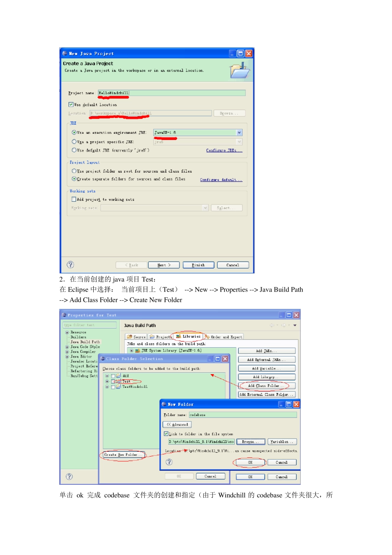Toggle Link to folder in file system

coord(166,434)
